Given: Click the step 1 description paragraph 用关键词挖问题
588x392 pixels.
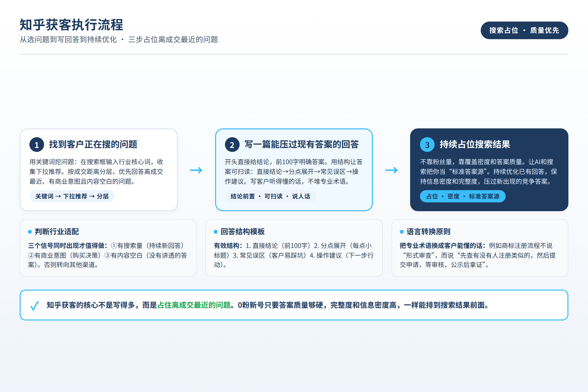Looking at the screenshot, I should 97,171.
